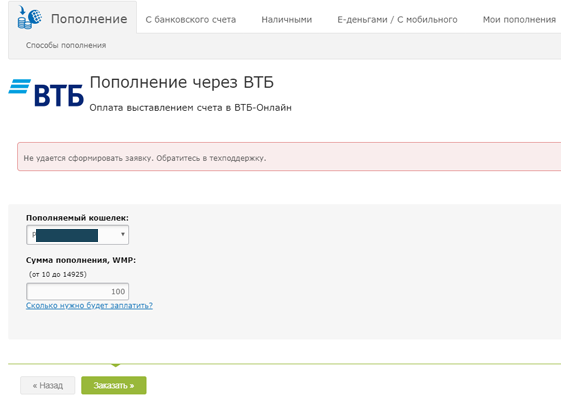Click the Сумма пополнения, WMP label

pyautogui.click(x=81, y=260)
